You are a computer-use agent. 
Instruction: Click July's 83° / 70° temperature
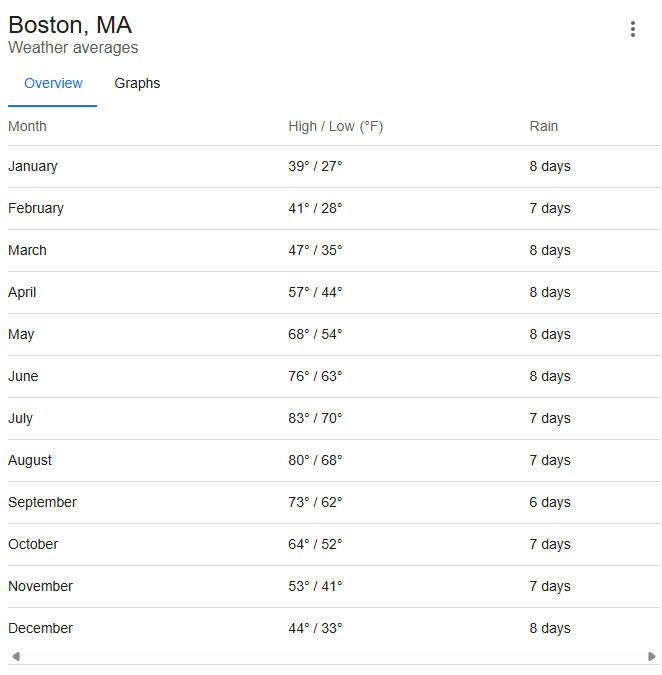click(x=315, y=418)
